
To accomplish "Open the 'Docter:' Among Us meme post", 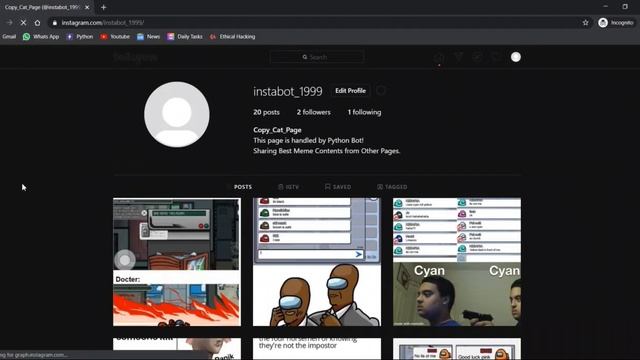I will point(177,262).
